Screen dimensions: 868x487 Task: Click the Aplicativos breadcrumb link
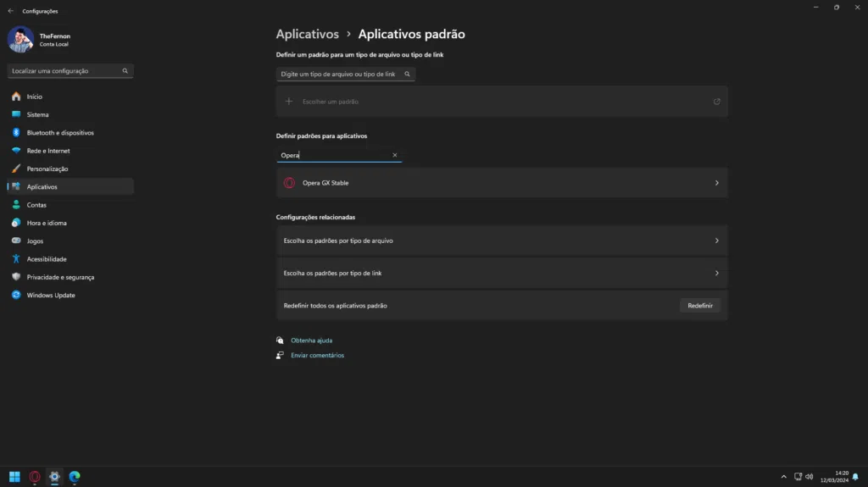tap(307, 34)
